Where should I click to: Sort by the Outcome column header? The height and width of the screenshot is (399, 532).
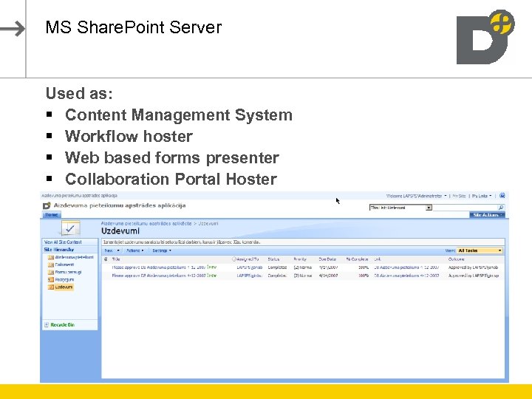point(457,259)
